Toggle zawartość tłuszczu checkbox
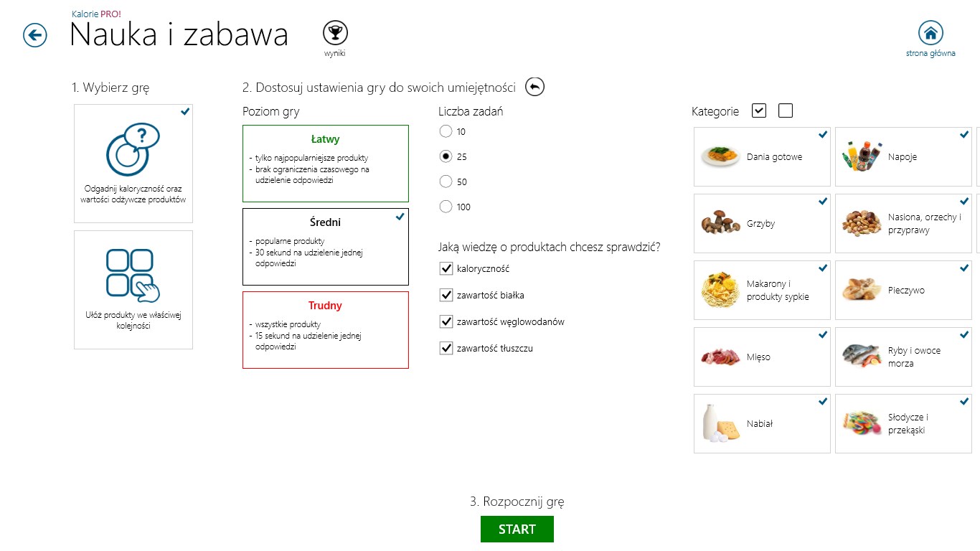This screenshot has width=980, height=551. coord(446,349)
